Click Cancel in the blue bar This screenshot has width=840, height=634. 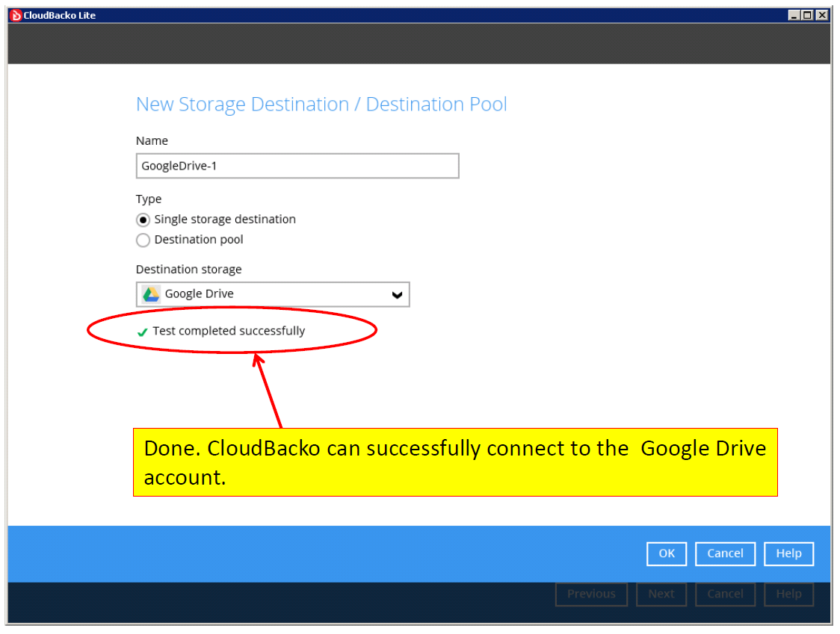(x=726, y=553)
